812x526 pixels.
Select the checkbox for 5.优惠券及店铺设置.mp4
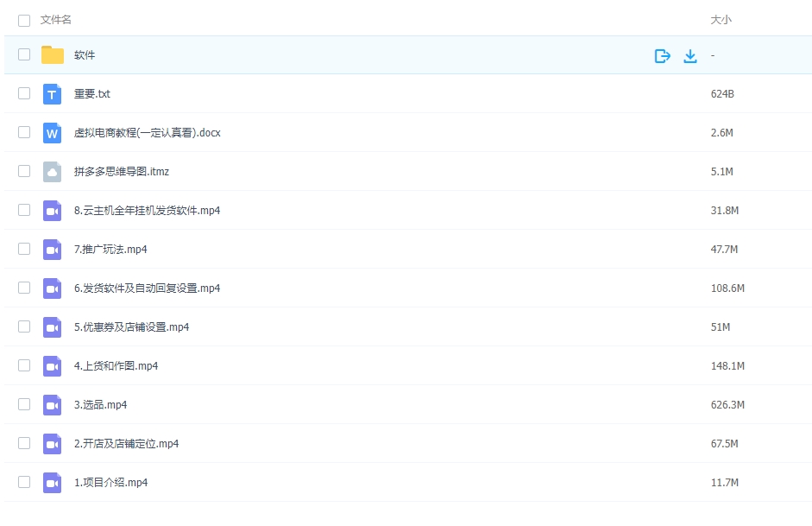(24, 327)
